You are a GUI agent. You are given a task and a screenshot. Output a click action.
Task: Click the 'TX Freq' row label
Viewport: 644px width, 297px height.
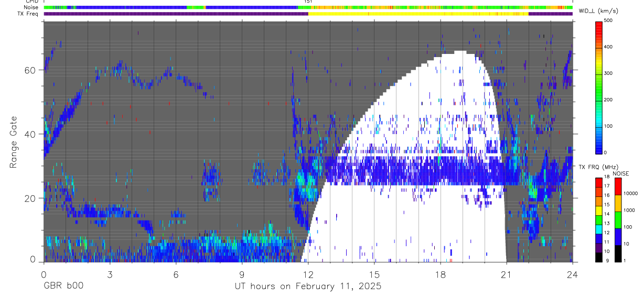pos(28,14)
